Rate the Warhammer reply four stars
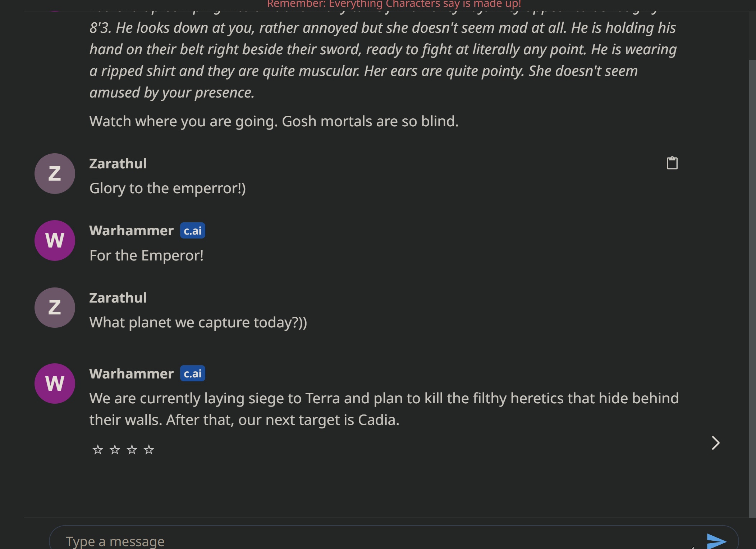Viewport: 756px width, 549px height. (x=149, y=450)
